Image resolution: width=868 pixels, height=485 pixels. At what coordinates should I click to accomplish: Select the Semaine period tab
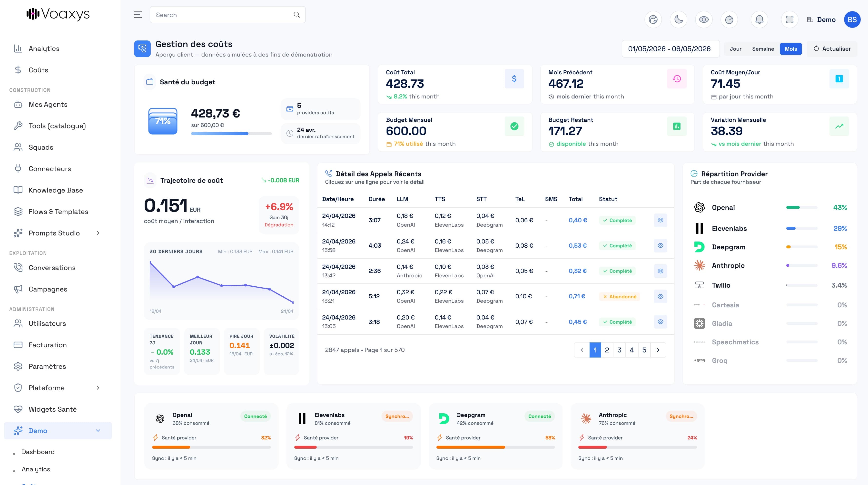763,48
